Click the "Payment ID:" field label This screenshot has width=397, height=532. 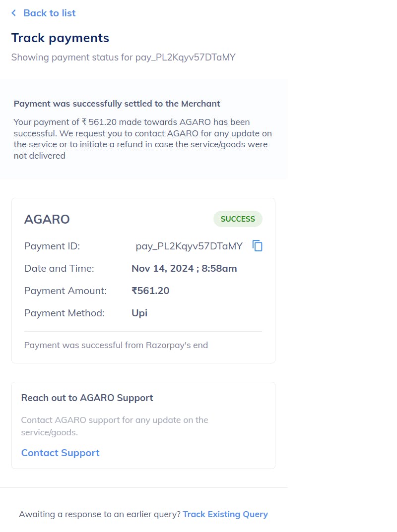coord(52,246)
